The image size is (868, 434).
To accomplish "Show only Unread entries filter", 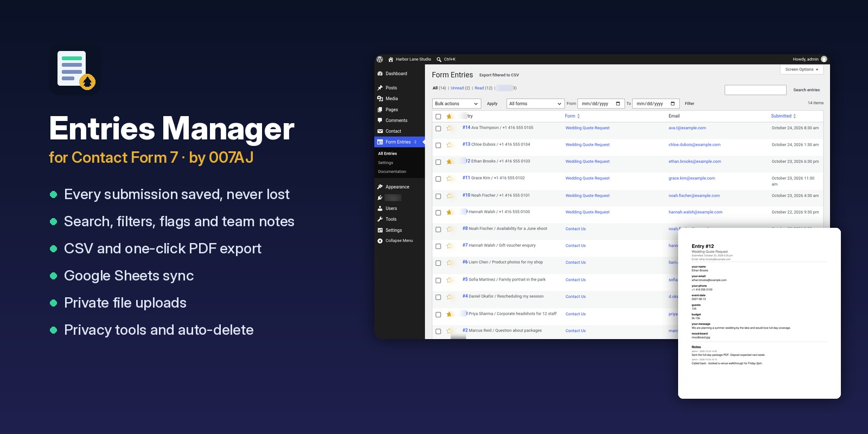I will pos(457,88).
